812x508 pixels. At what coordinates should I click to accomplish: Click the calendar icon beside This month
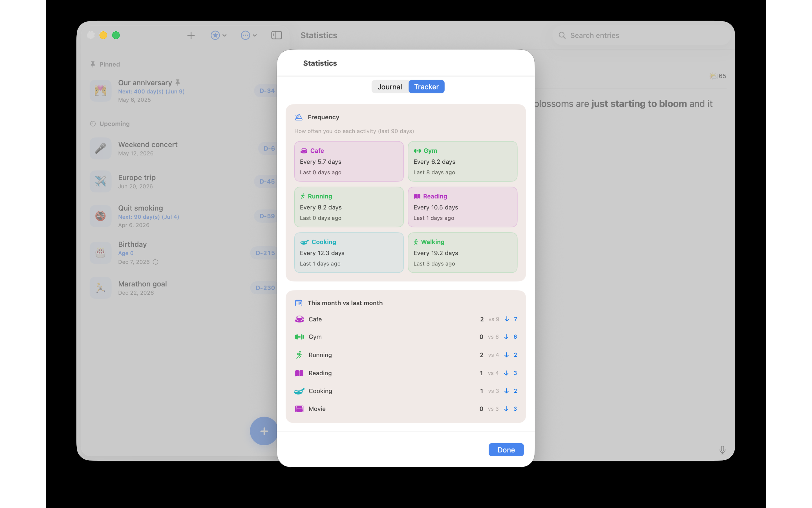[x=299, y=303]
